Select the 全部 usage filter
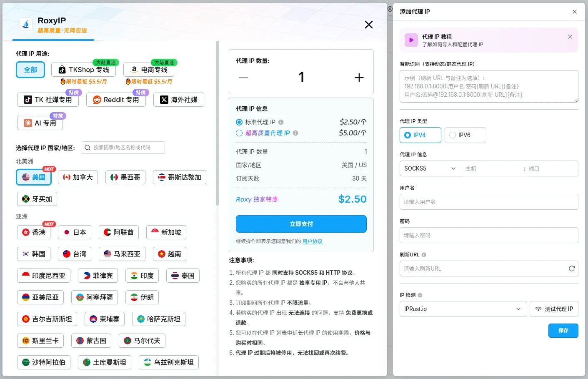 click(x=30, y=70)
